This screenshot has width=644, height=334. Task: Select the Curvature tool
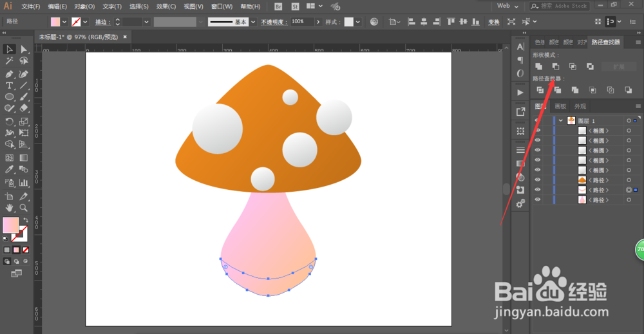[x=24, y=74]
